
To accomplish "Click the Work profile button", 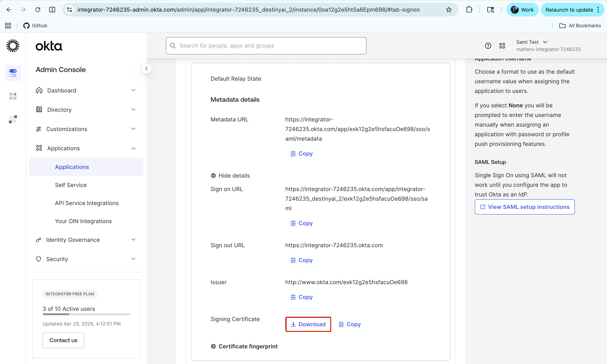I will tap(522, 10).
